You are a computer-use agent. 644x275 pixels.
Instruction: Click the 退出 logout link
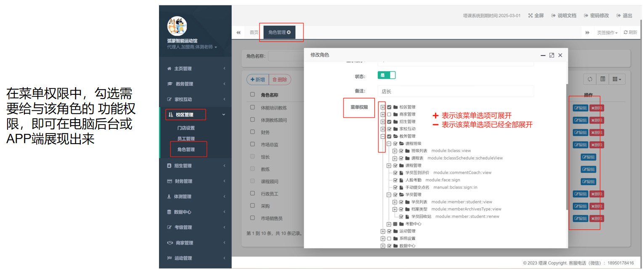(x=625, y=16)
